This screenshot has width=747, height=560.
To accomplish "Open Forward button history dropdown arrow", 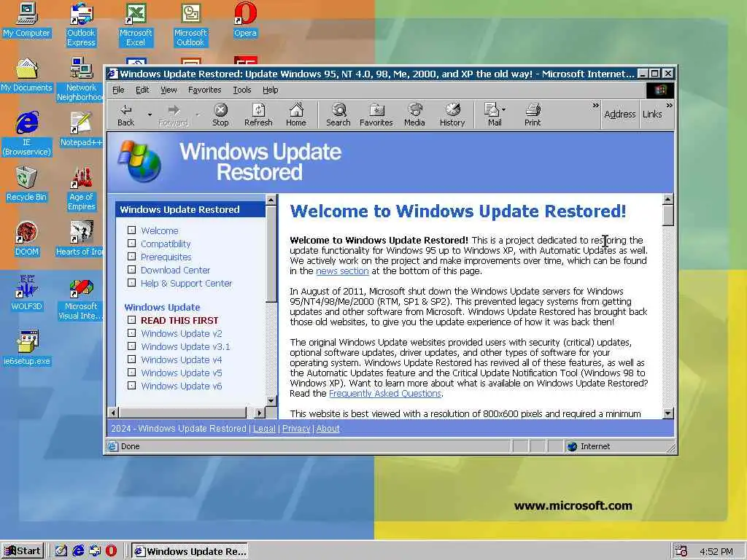I will coord(197,114).
